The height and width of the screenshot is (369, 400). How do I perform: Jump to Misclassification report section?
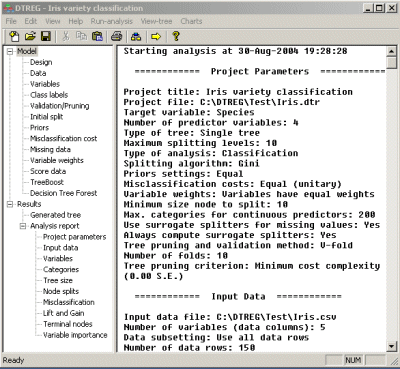(69, 302)
